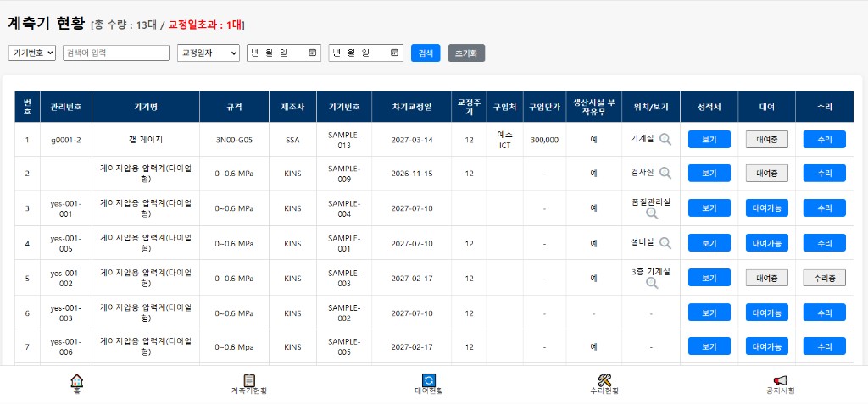Click 수리 button in SAMPLE-013 row
868x404 pixels.
[x=824, y=140]
